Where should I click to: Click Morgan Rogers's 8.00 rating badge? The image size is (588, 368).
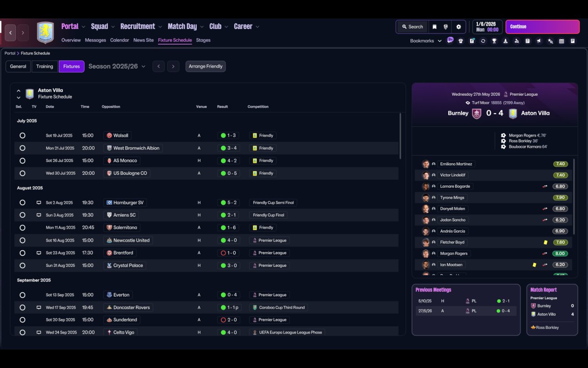[560, 253]
